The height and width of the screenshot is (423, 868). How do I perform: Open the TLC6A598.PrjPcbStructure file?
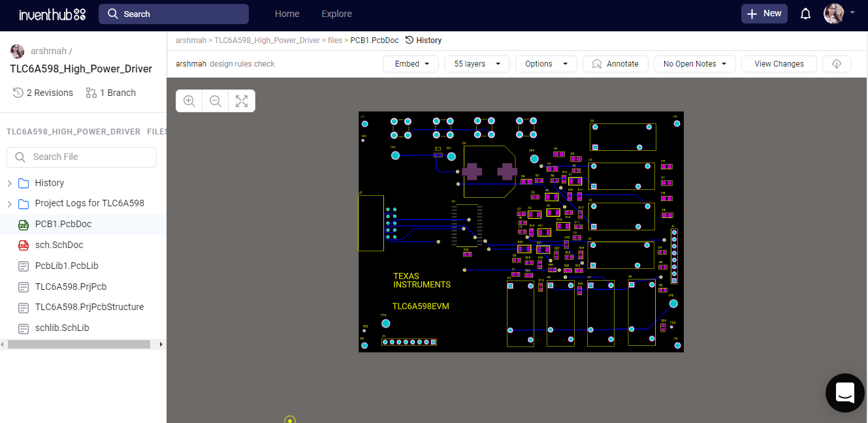point(89,307)
